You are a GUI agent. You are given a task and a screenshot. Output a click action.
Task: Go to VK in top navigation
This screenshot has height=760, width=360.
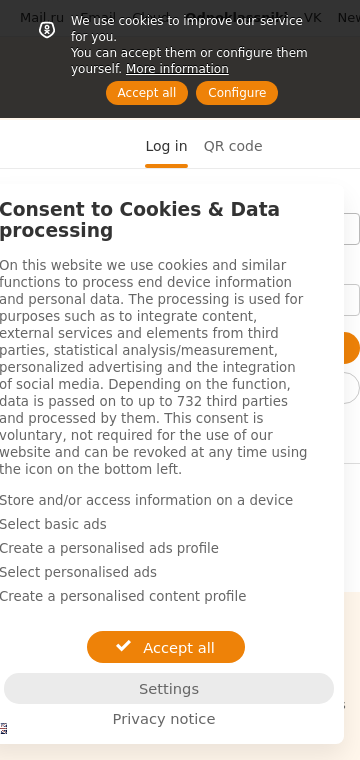[313, 17]
